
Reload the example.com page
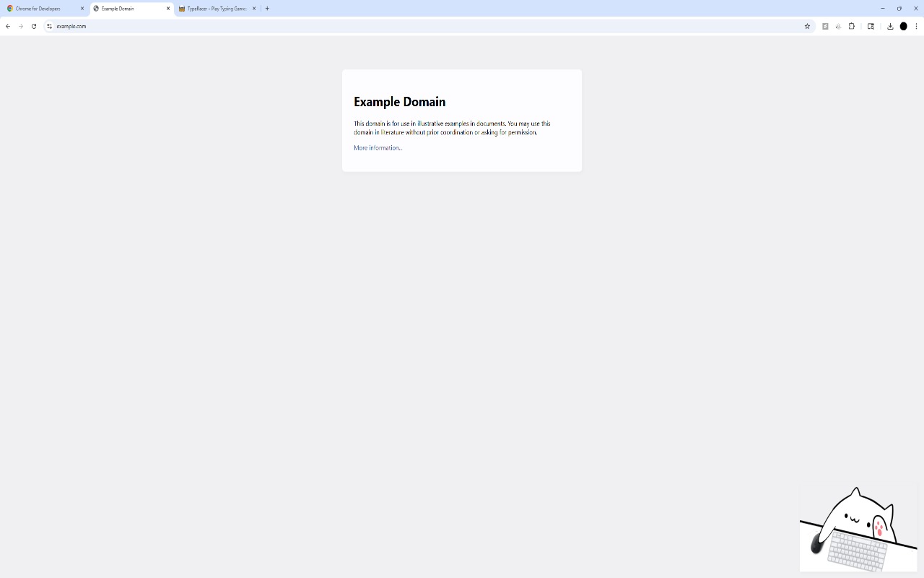[x=34, y=26]
